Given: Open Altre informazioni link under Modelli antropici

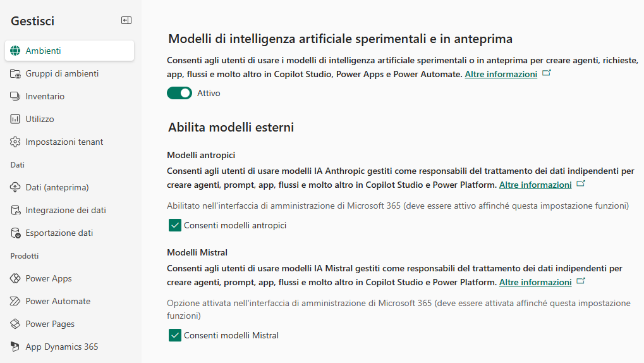Looking at the screenshot, I should point(535,185).
